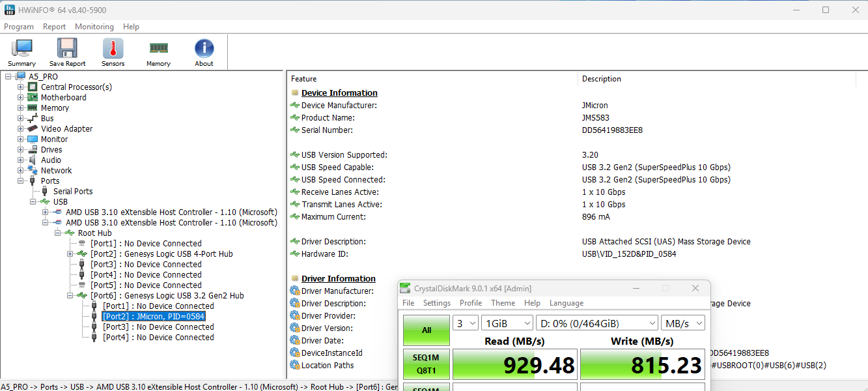Select the JMicron PID=0584 port entry

154,317
